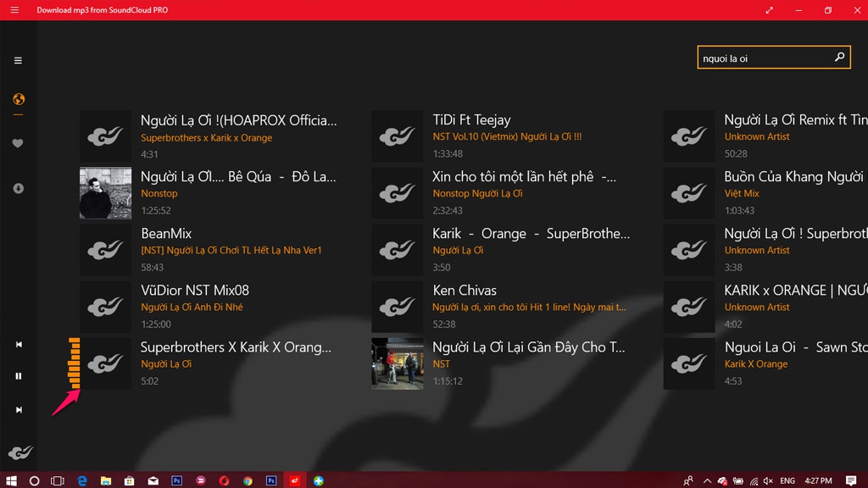Image resolution: width=868 pixels, height=488 pixels.
Task: Switch to SoundCloud PRO app on taskbar
Action: pyautogui.click(x=294, y=480)
